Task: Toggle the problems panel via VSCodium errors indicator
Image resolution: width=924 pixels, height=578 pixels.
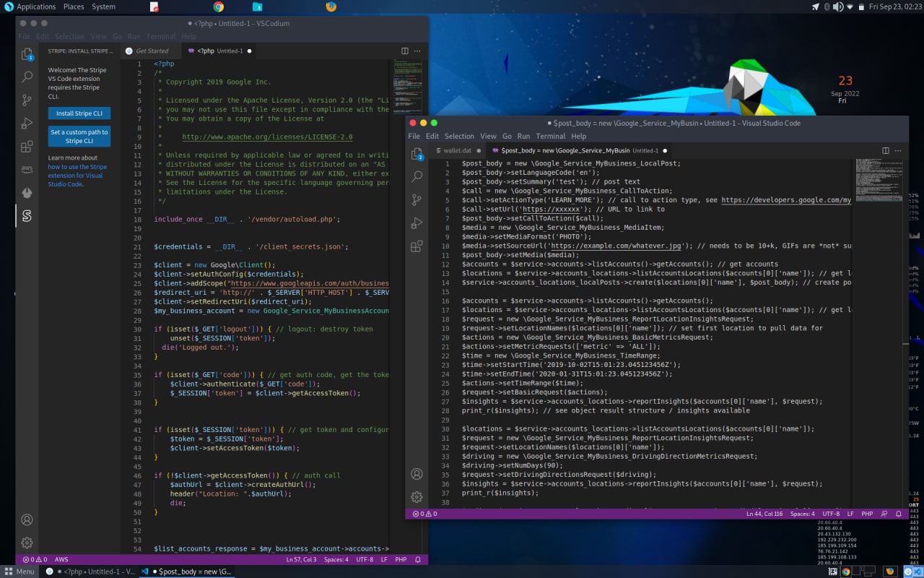Action: pyautogui.click(x=35, y=559)
